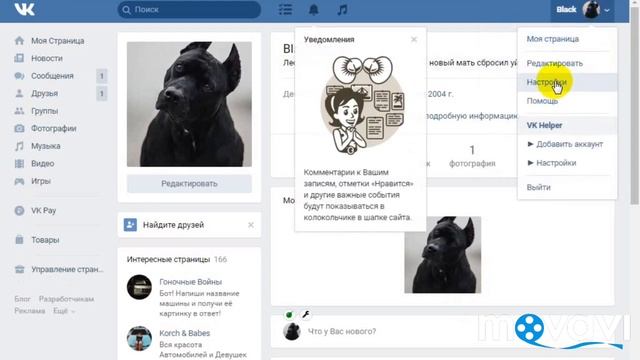
Task: Open the large profile dog photo
Action: 189,104
